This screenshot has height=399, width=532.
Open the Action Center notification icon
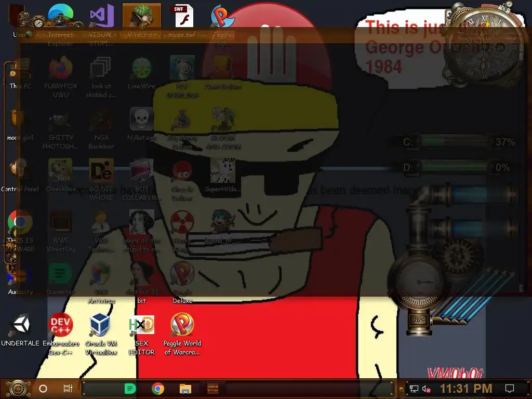510,389
